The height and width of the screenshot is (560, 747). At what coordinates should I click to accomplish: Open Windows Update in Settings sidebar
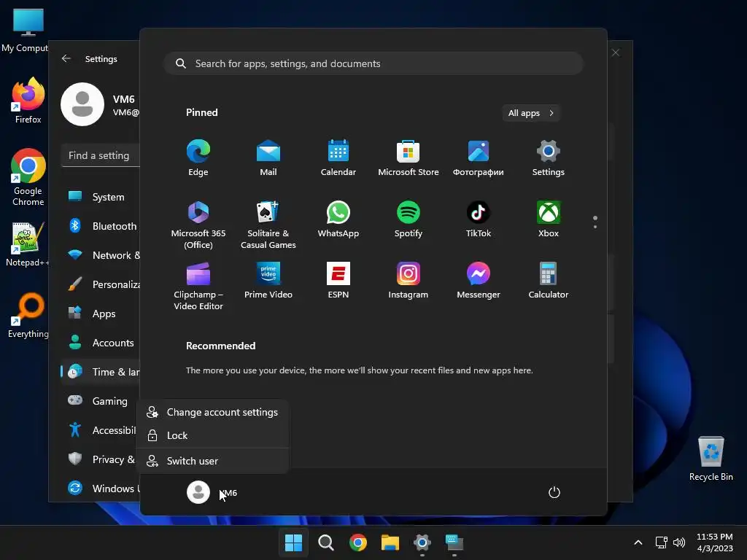click(x=101, y=488)
